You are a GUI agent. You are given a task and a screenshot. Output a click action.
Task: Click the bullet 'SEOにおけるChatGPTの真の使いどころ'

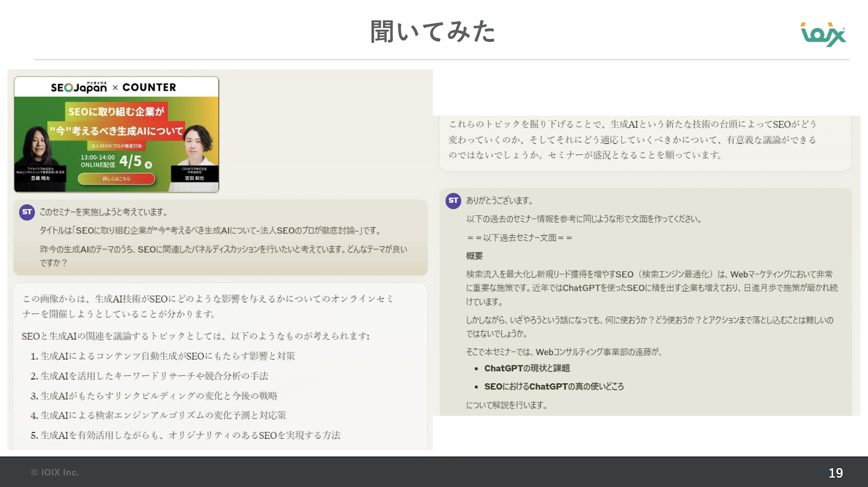(x=554, y=387)
